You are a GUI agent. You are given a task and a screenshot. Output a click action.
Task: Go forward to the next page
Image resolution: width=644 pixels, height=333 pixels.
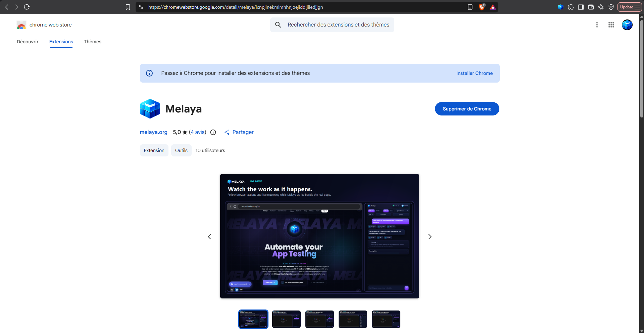(x=16, y=7)
